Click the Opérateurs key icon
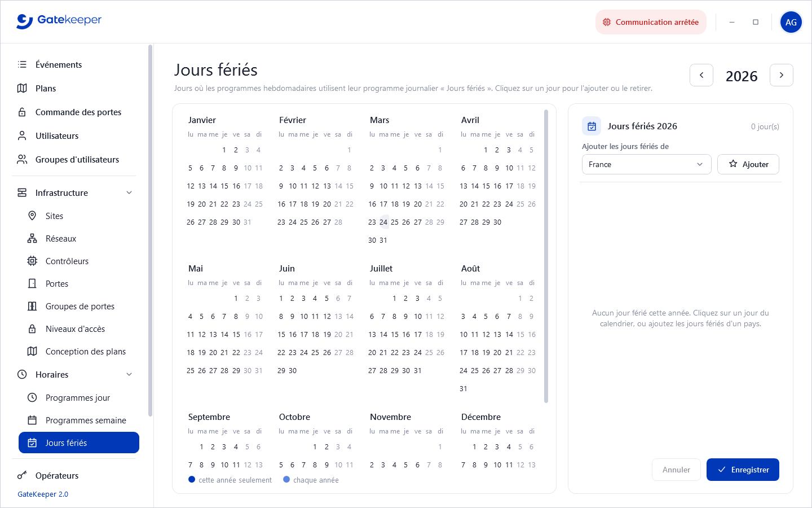Image resolution: width=812 pixels, height=508 pixels. [22, 475]
